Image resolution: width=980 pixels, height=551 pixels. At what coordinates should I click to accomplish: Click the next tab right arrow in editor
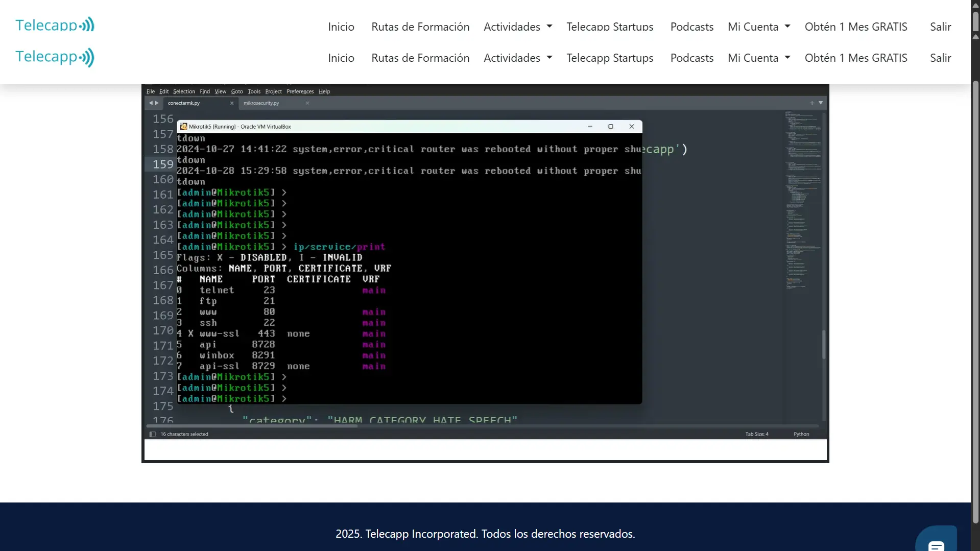[x=157, y=103]
